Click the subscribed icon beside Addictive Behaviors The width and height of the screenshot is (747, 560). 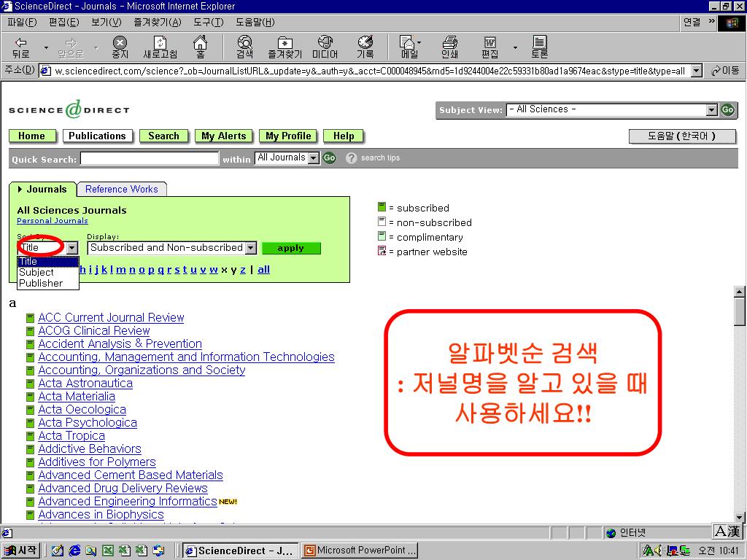(x=31, y=449)
